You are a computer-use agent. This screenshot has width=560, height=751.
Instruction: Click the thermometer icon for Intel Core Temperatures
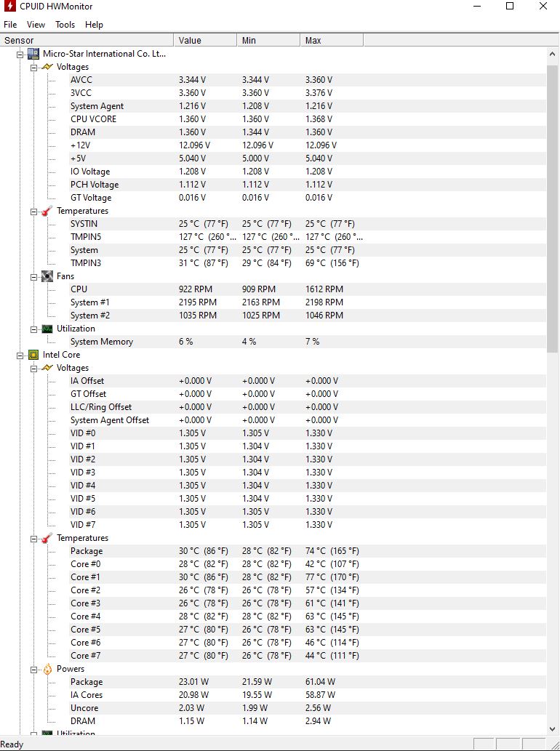pyautogui.click(x=47, y=538)
